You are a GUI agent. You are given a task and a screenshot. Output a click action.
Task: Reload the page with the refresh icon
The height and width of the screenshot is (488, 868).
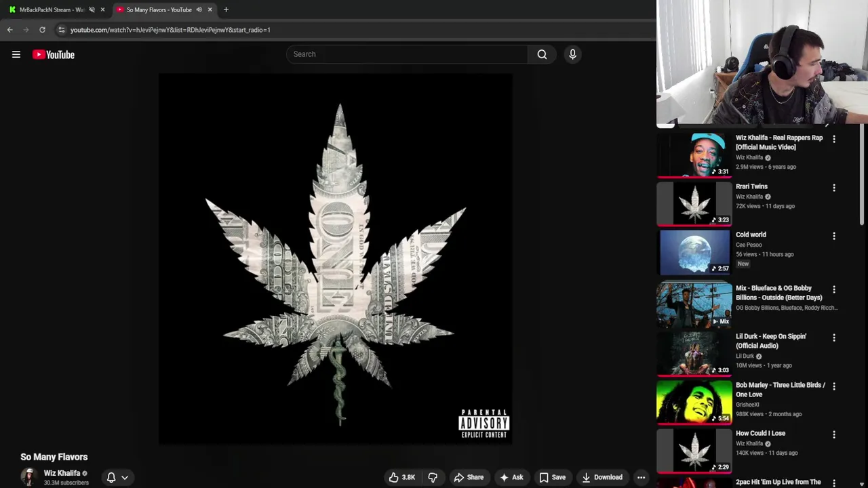(42, 30)
